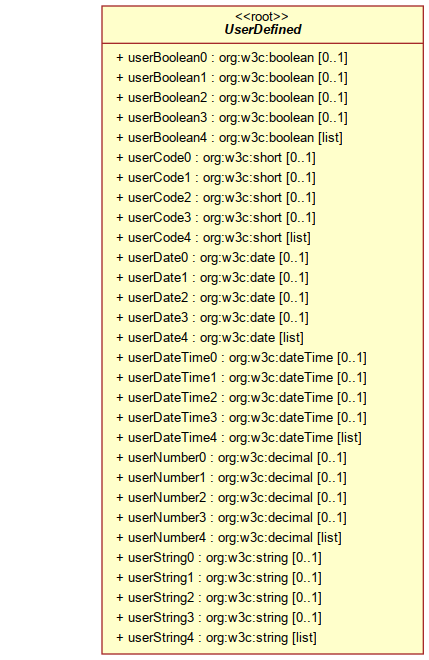Select the userDateTime2 attribute line
429x660 pixels.
tap(241, 398)
